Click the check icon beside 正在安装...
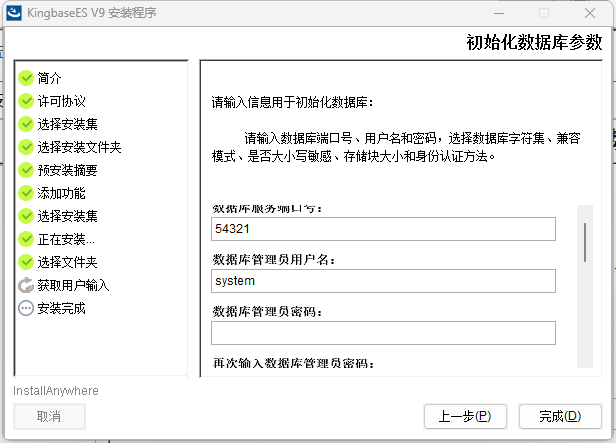616x443 pixels. coord(26,239)
